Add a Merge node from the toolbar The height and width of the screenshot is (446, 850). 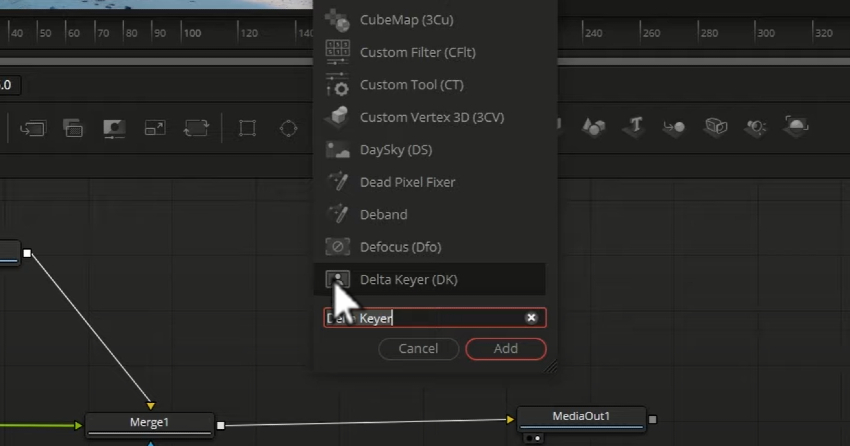pyautogui.click(x=33, y=129)
